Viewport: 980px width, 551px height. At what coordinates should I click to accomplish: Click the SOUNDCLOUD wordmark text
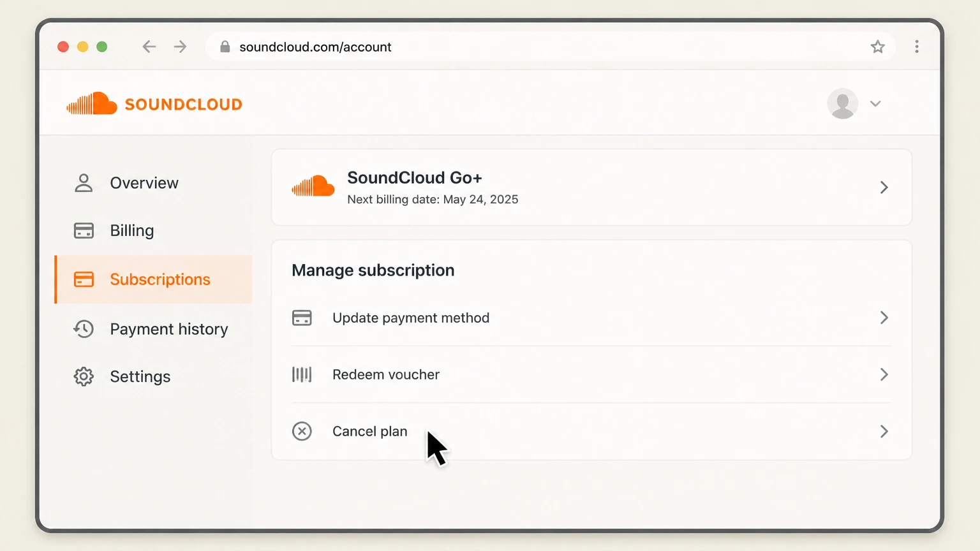coord(184,105)
